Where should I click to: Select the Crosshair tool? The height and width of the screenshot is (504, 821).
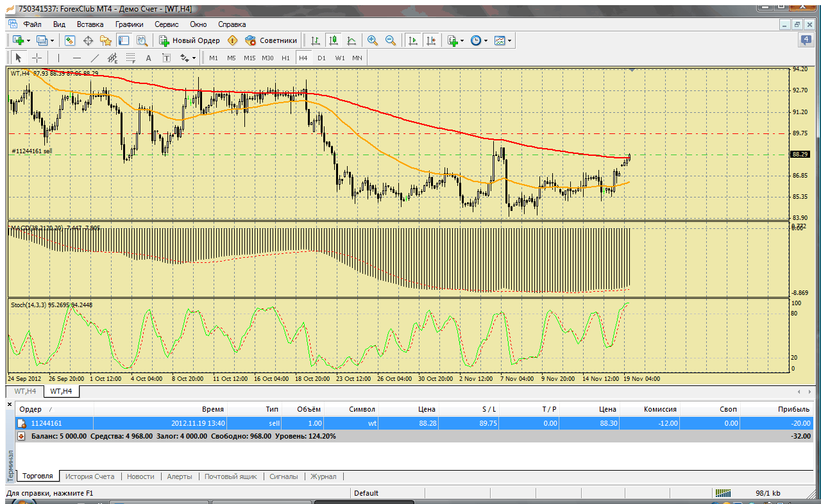(x=37, y=58)
